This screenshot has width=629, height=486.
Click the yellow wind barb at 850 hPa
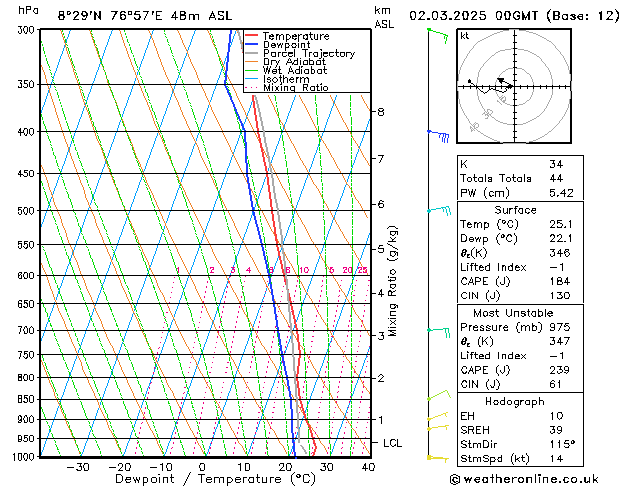[x=436, y=397]
